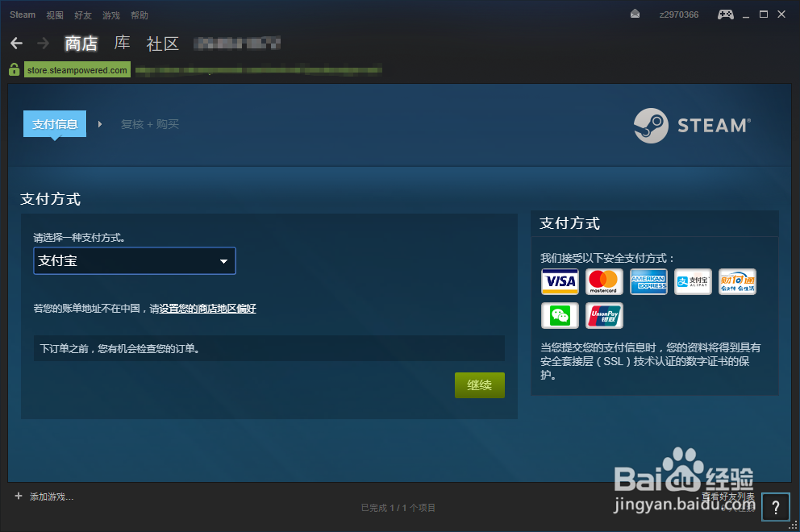Click 添加游戏... at bottom left

pos(52,497)
